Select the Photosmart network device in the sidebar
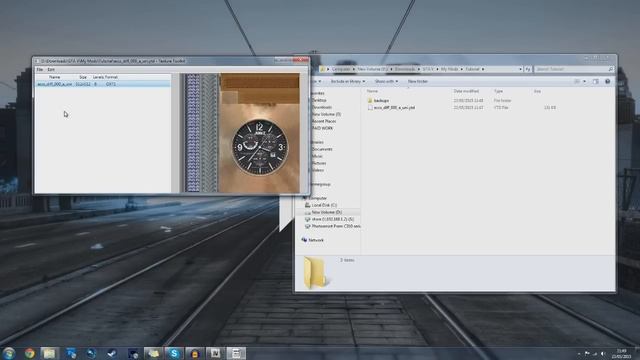640x360 pixels. (x=336, y=226)
